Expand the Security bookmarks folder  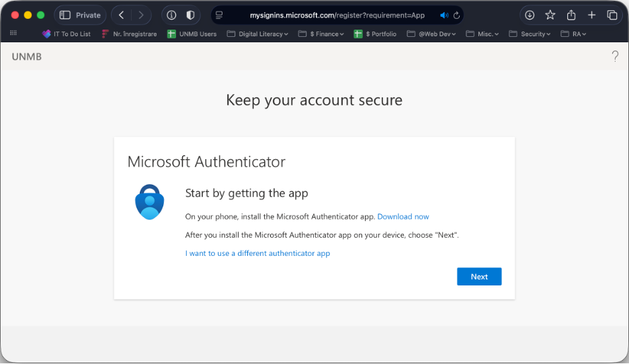530,34
